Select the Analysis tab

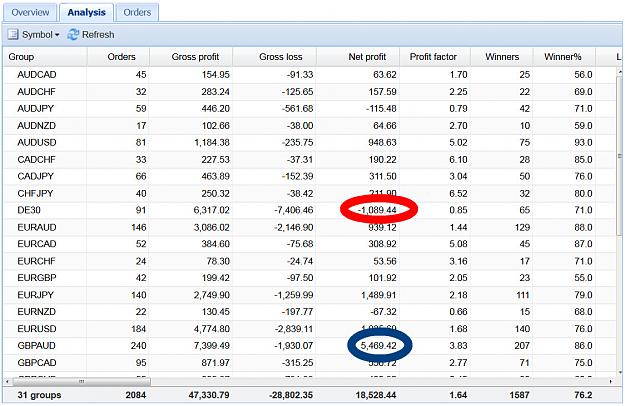click(x=86, y=12)
